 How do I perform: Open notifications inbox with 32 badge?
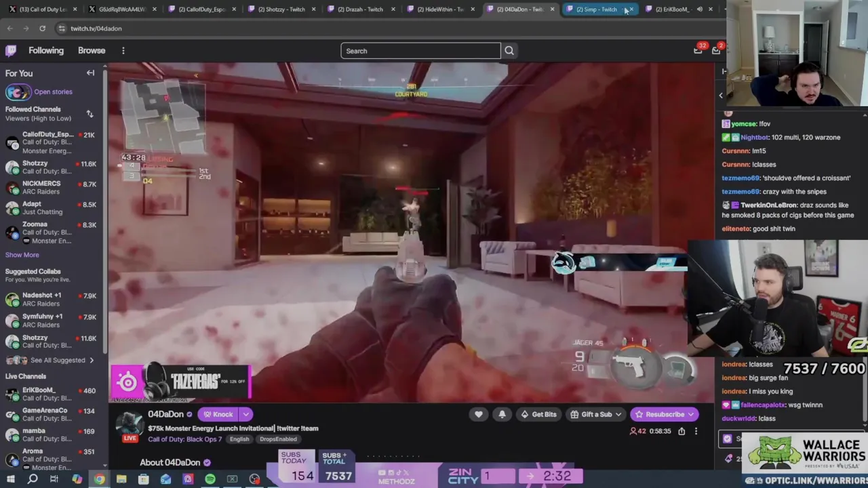tap(698, 50)
